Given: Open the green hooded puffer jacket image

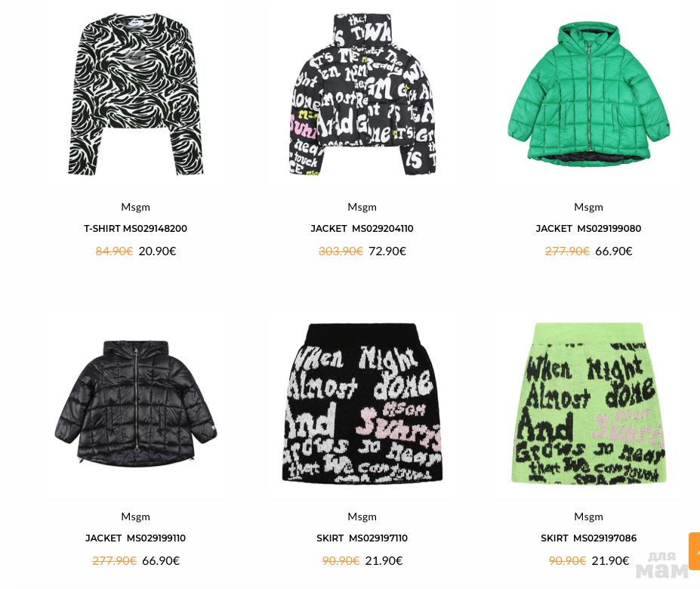Looking at the screenshot, I should [588, 94].
